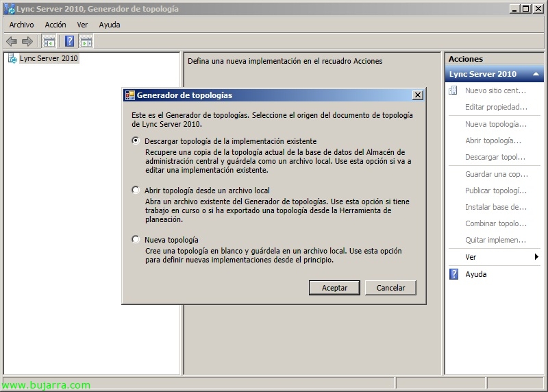Screen dimensions: 548x392
Task: Select the Nueva topología radio option
Action: (136, 239)
